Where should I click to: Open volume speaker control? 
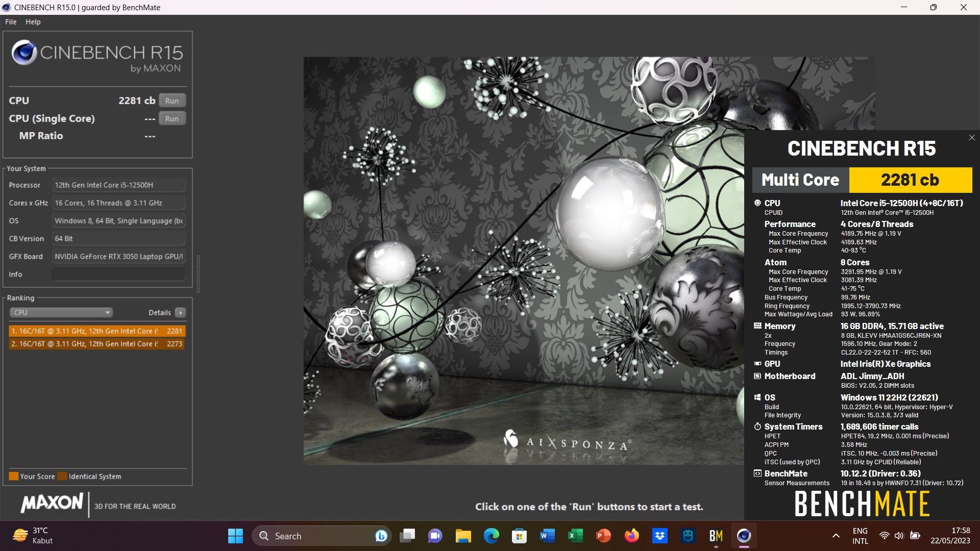coord(899,536)
